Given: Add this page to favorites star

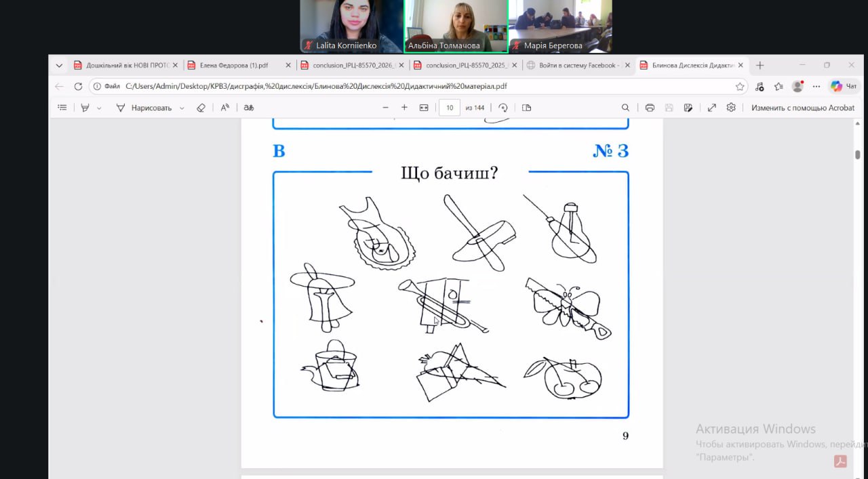Looking at the screenshot, I should click(x=740, y=87).
